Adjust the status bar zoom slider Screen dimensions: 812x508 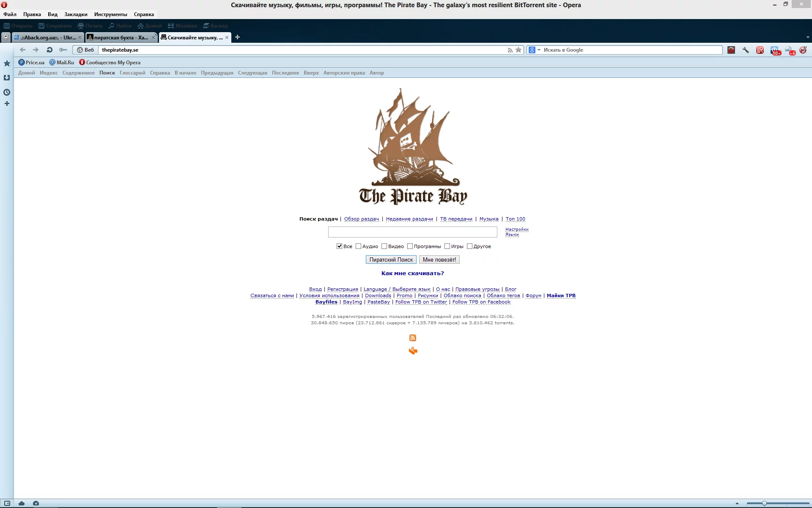pyautogui.click(x=764, y=503)
